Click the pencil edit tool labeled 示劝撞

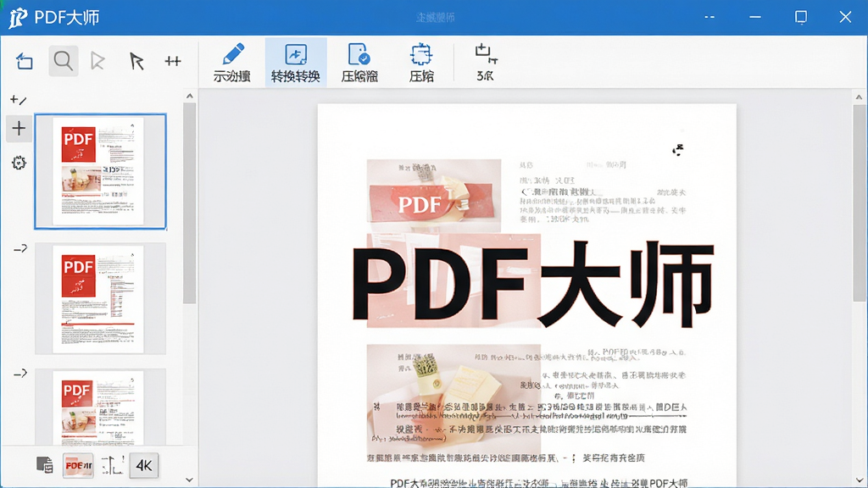click(x=232, y=63)
